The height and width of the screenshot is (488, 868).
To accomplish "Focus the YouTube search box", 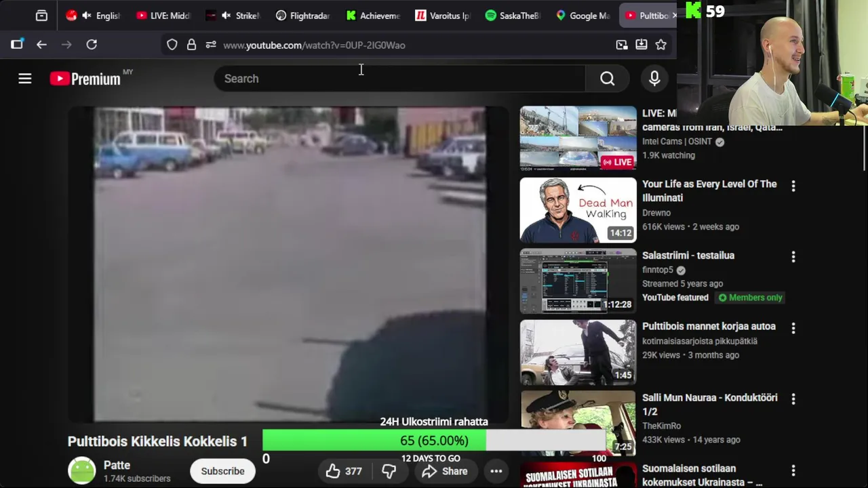I will pyautogui.click(x=400, y=79).
